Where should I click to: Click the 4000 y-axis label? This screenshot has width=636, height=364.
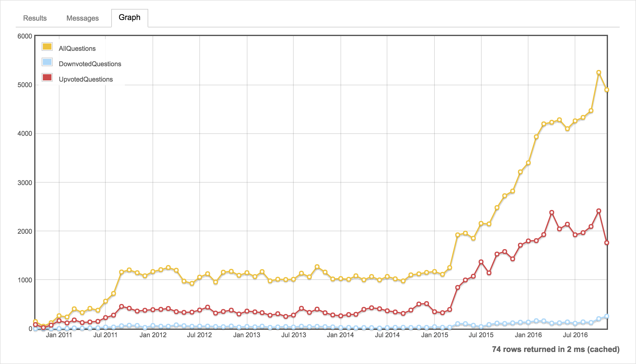[x=25, y=134]
